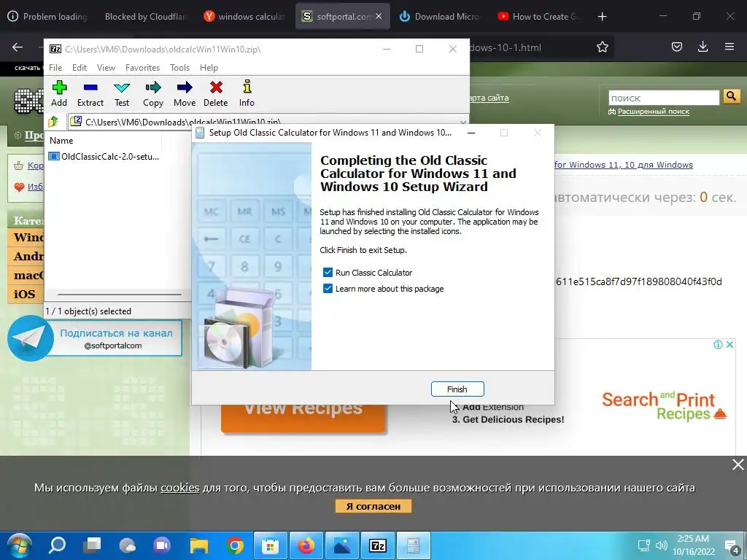The height and width of the screenshot is (560, 747).
Task: Go up one folder level in 7-Zip
Action: coord(53,122)
